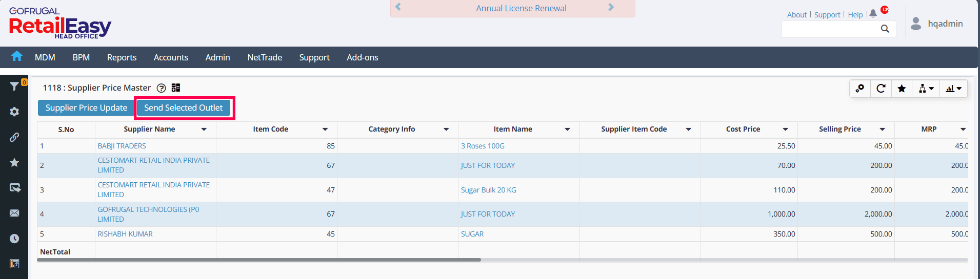Click the home icon in navigation bar
Image resolution: width=980 pixels, height=279 pixels.
point(17,56)
